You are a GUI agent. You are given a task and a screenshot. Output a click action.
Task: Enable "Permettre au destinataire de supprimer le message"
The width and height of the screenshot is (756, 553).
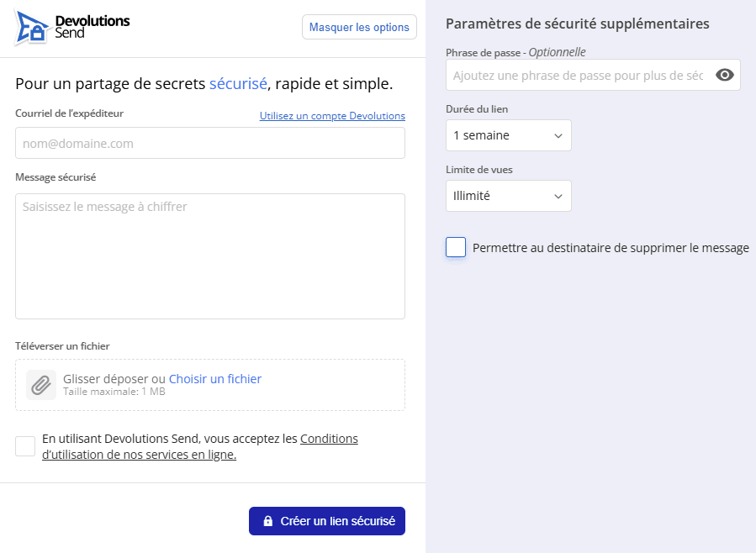[x=455, y=247]
